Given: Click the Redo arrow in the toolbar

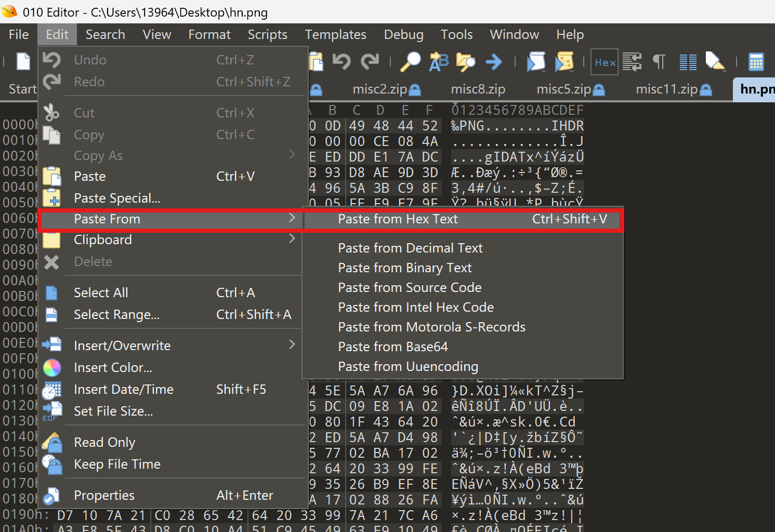Looking at the screenshot, I should [x=370, y=62].
